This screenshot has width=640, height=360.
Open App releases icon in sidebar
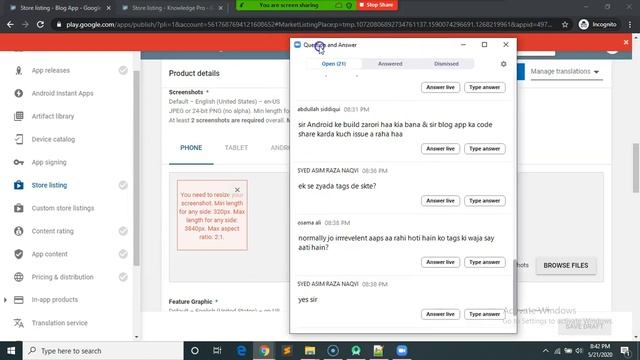(x=18, y=70)
